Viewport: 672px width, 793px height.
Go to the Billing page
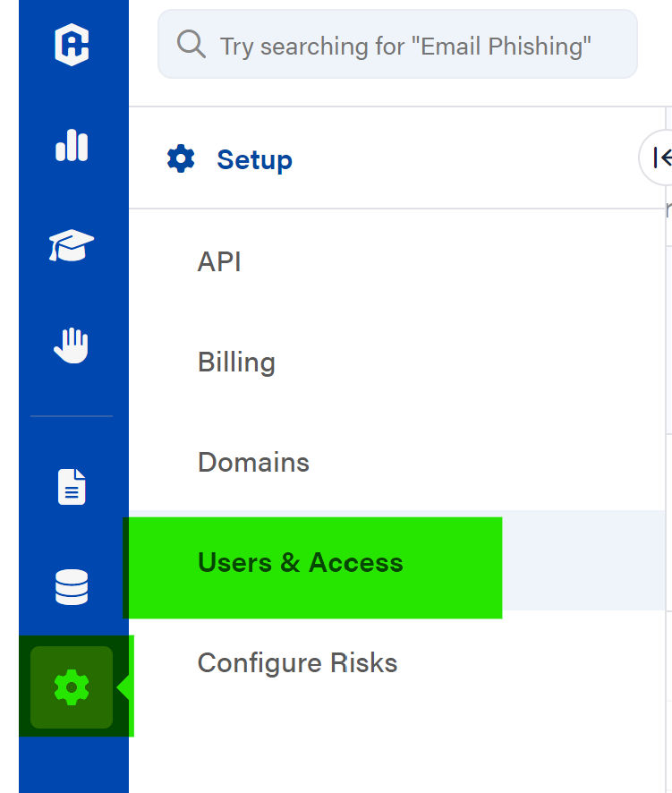click(x=235, y=362)
